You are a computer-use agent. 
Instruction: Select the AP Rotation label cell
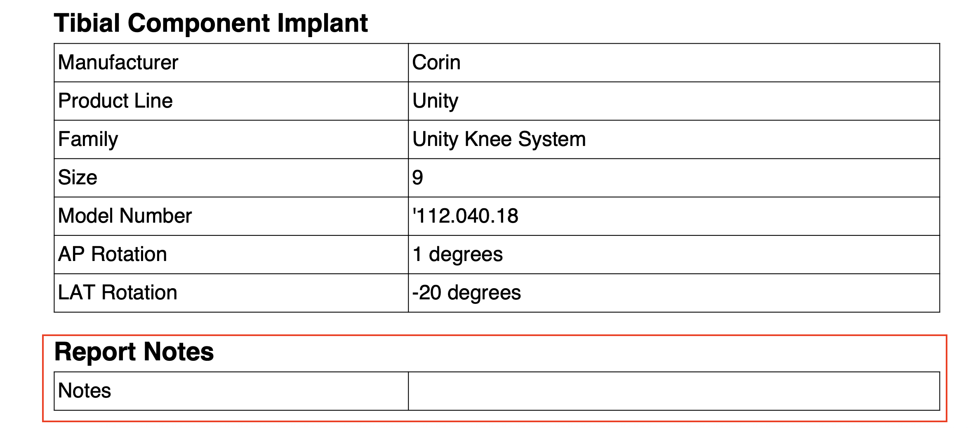click(112, 254)
